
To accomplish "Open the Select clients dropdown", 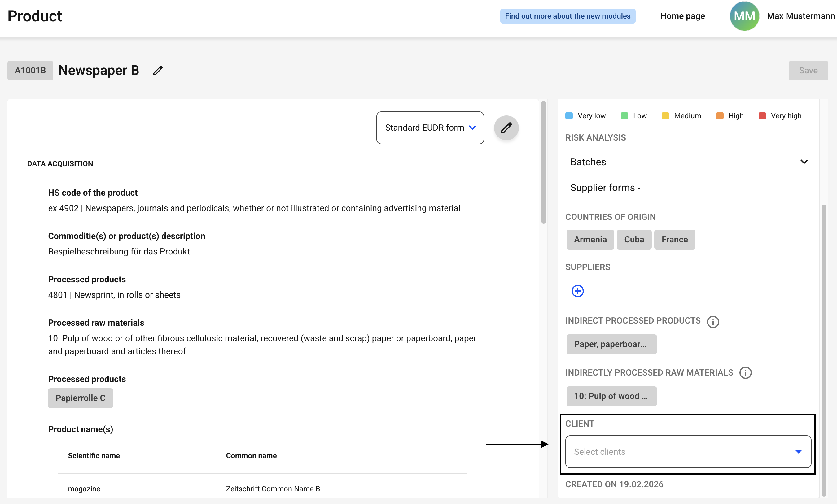I will pyautogui.click(x=688, y=452).
